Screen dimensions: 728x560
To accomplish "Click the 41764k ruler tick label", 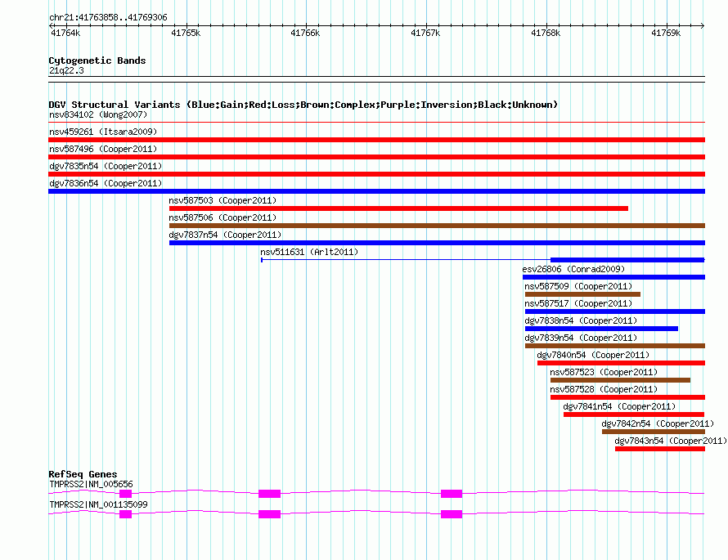I will click(x=65, y=33).
